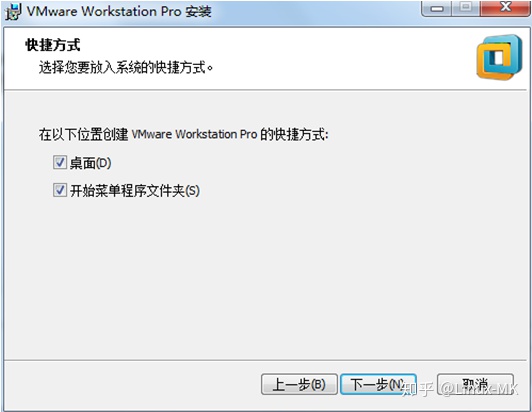Click the 开始菜单程序文件夹(S) label text
The width and height of the screenshot is (532, 412).
coord(135,191)
